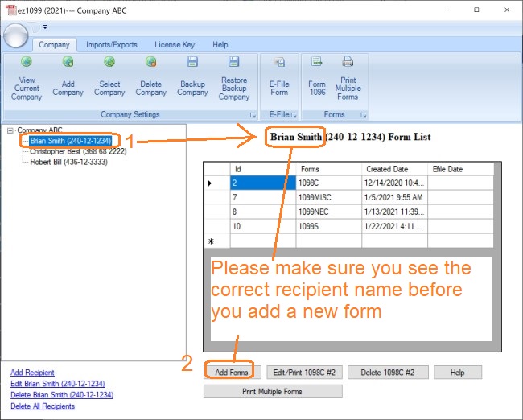Screen dimensions: 523x420
Task: Open the quick access toolbar dropdown arrow
Action: tap(45, 27)
